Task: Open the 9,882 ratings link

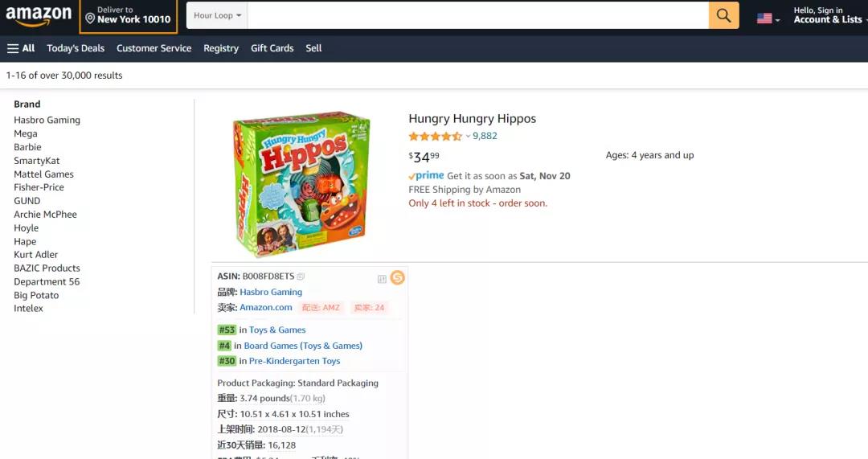Action: [x=485, y=136]
